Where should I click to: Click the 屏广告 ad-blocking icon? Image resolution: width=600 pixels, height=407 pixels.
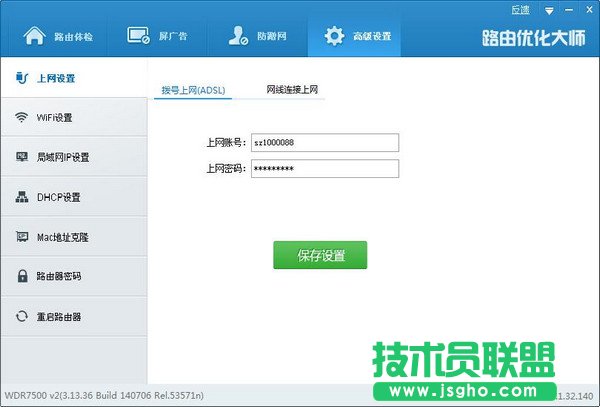click(x=140, y=37)
